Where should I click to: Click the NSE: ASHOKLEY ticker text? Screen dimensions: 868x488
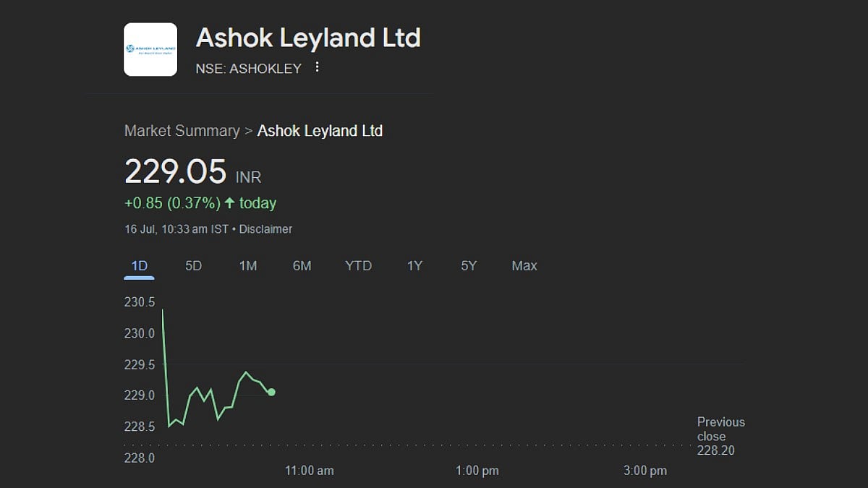248,69
